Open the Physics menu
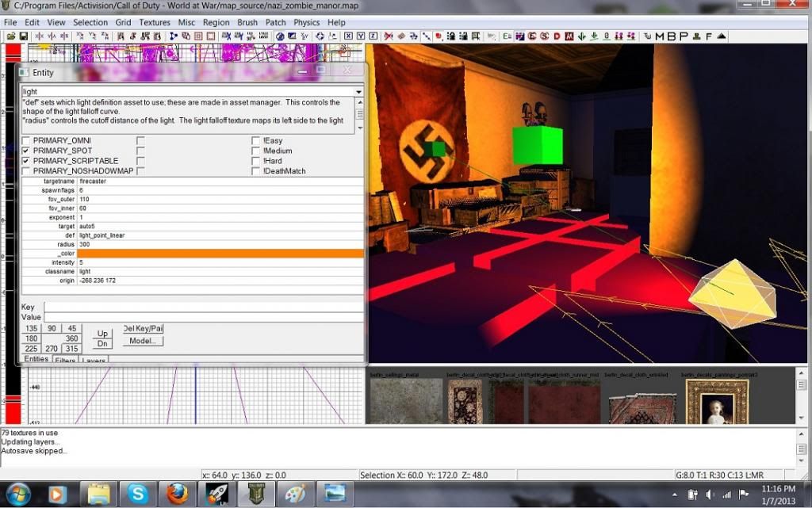This screenshot has height=508, width=812. 307,22
